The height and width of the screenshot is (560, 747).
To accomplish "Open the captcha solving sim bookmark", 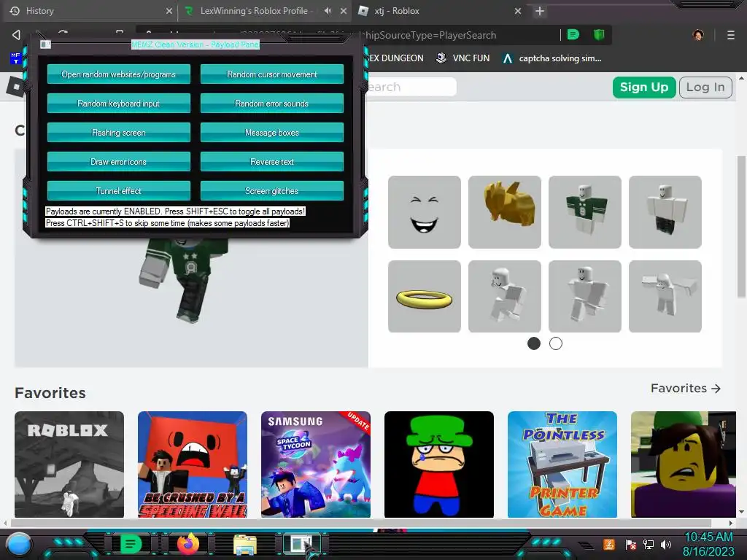I will [552, 58].
